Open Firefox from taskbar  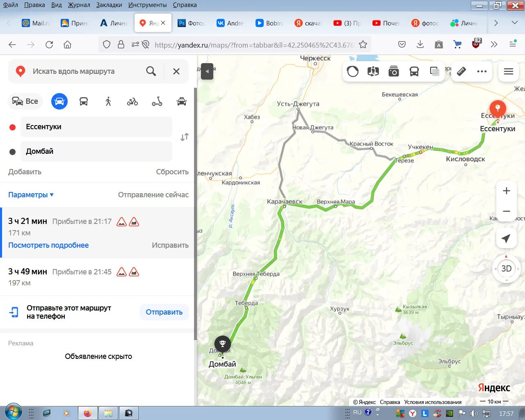point(87,413)
